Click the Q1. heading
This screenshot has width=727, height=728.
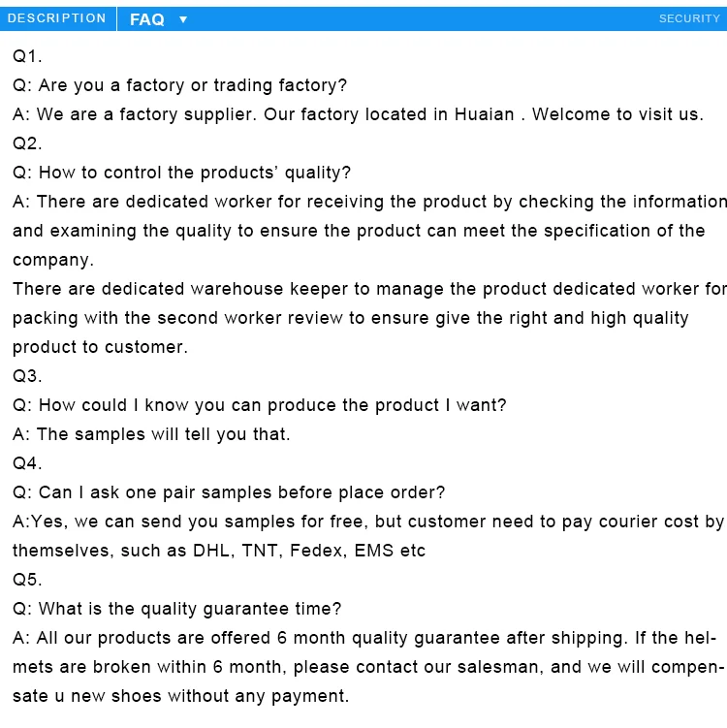point(27,56)
